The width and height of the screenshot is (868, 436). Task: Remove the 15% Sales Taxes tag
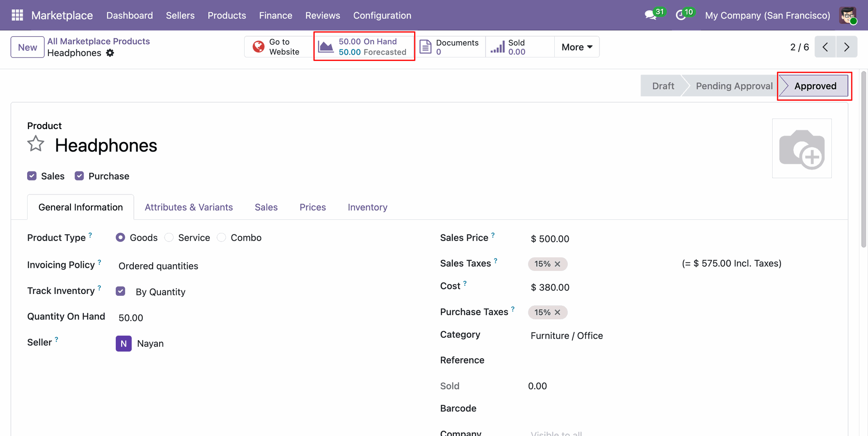pyautogui.click(x=557, y=264)
